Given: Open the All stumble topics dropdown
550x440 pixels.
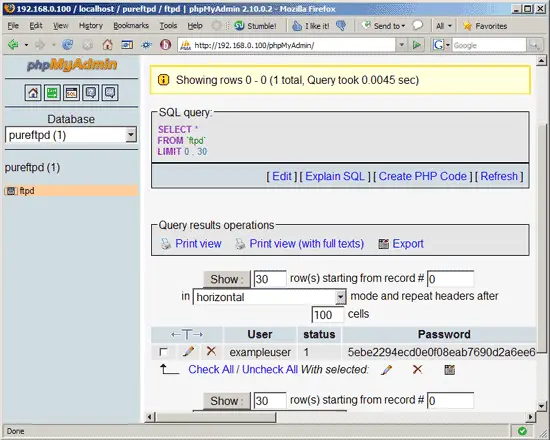Looking at the screenshot, I should 444,26.
